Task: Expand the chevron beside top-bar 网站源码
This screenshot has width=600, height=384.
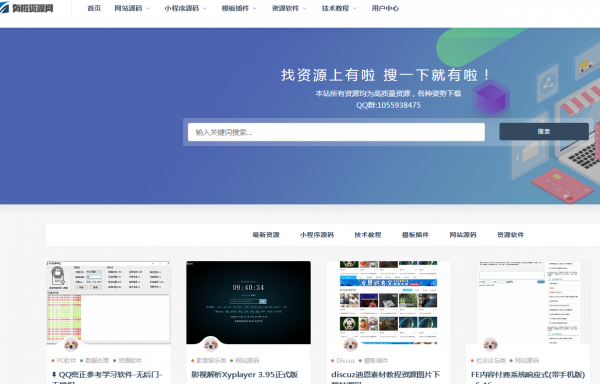Action: tap(148, 8)
